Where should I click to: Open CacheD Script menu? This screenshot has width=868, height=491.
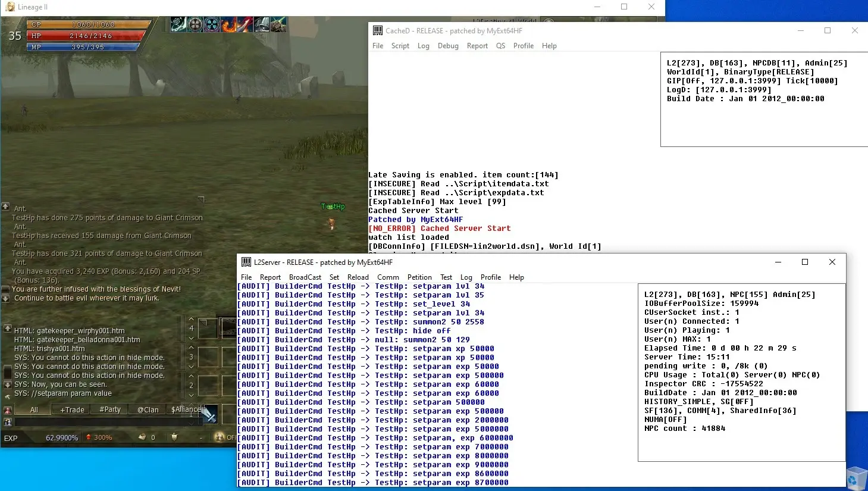pyautogui.click(x=400, y=46)
